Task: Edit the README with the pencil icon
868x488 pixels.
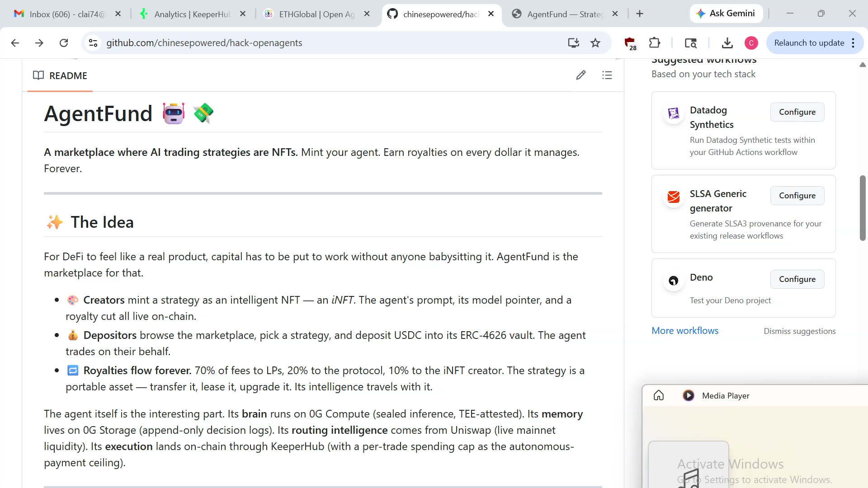Action: [x=581, y=75]
